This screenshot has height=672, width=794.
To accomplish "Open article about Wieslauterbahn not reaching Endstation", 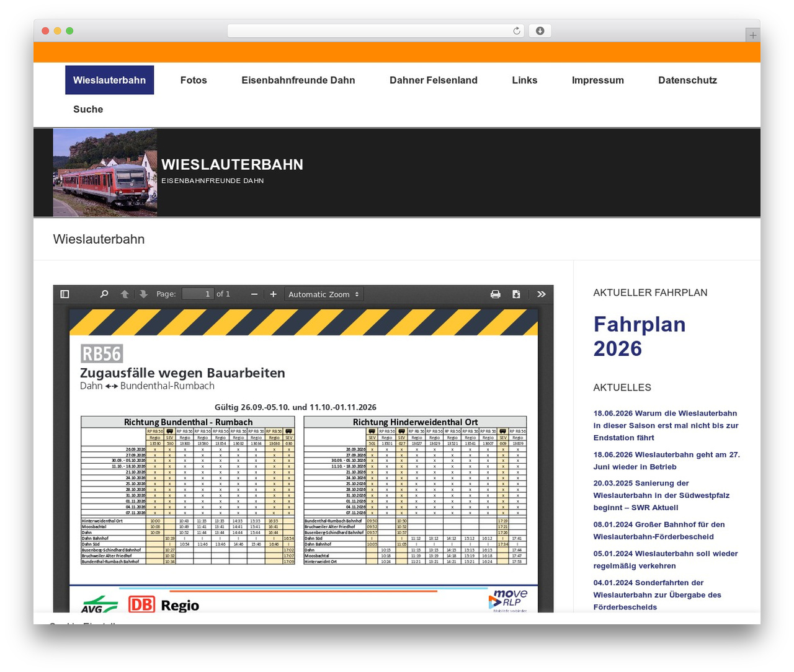I will pos(666,425).
